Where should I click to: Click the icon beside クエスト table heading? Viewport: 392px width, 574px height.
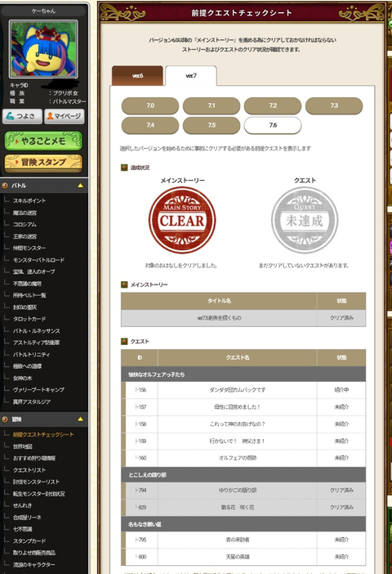coord(124,341)
